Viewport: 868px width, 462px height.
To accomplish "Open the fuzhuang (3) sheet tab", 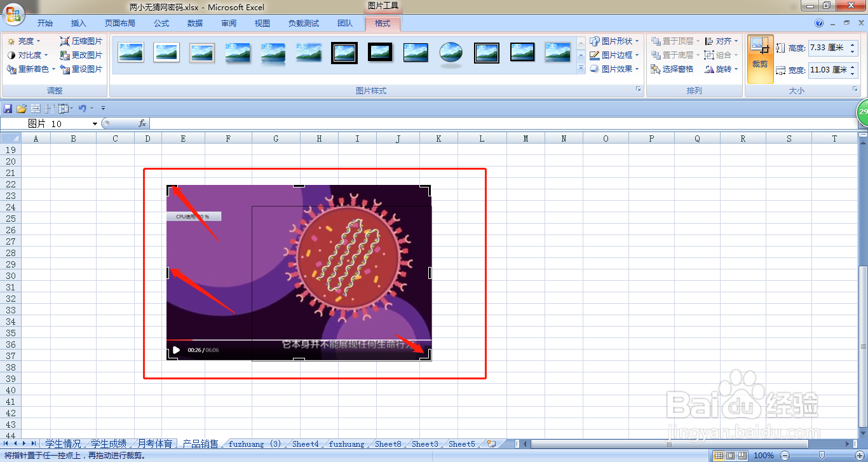I will click(x=254, y=444).
